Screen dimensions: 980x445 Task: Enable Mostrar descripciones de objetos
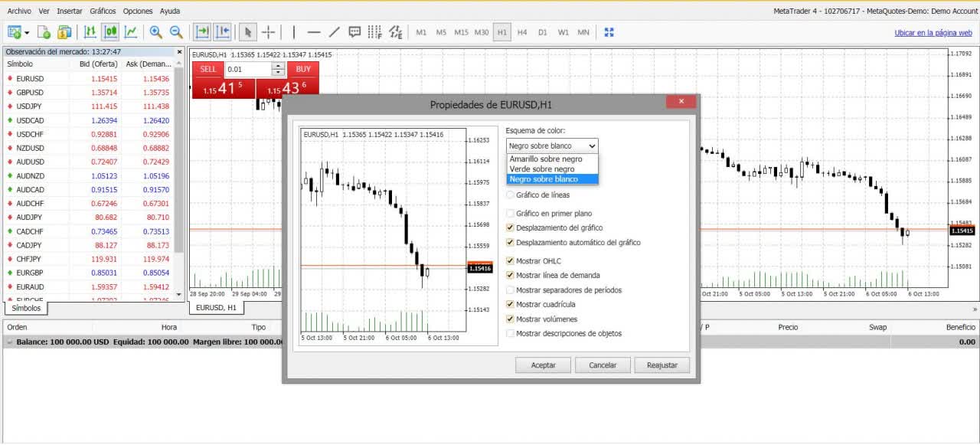511,334
